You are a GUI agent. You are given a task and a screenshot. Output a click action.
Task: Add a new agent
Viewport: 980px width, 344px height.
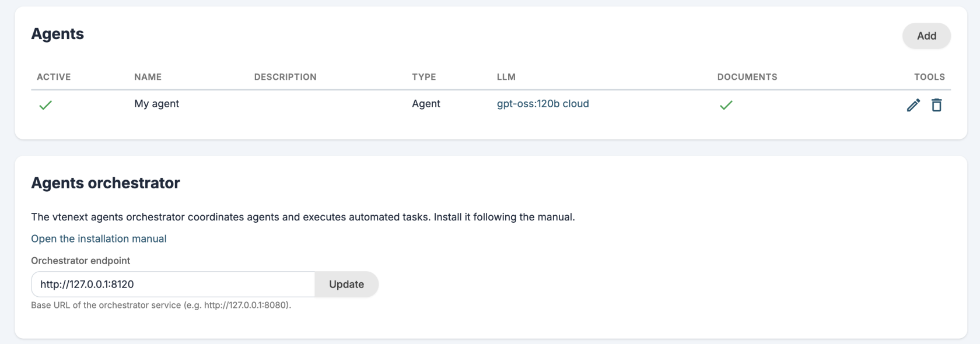[x=926, y=36]
